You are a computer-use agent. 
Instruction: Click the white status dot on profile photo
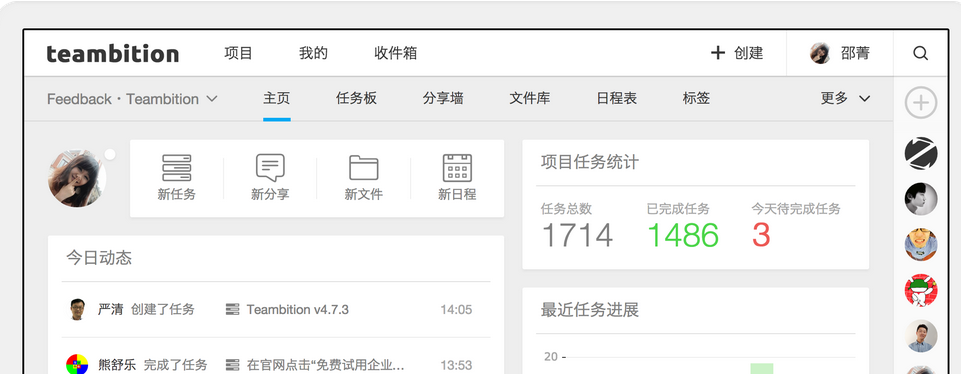pyautogui.click(x=110, y=155)
